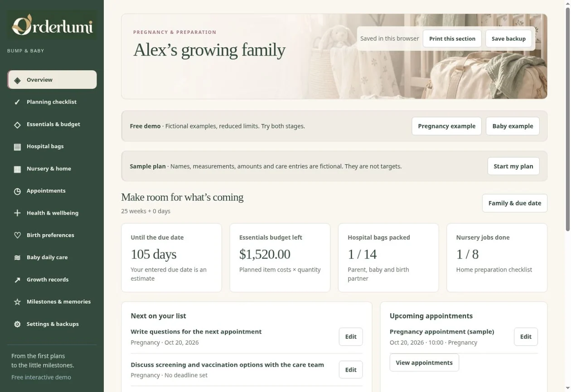
Task: Click the "PREGNANCY & PREPARATION" label
Action: tap(175, 32)
